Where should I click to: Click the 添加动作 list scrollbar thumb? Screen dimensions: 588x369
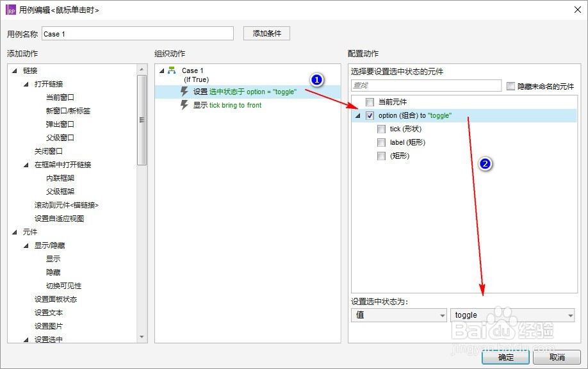(142, 120)
